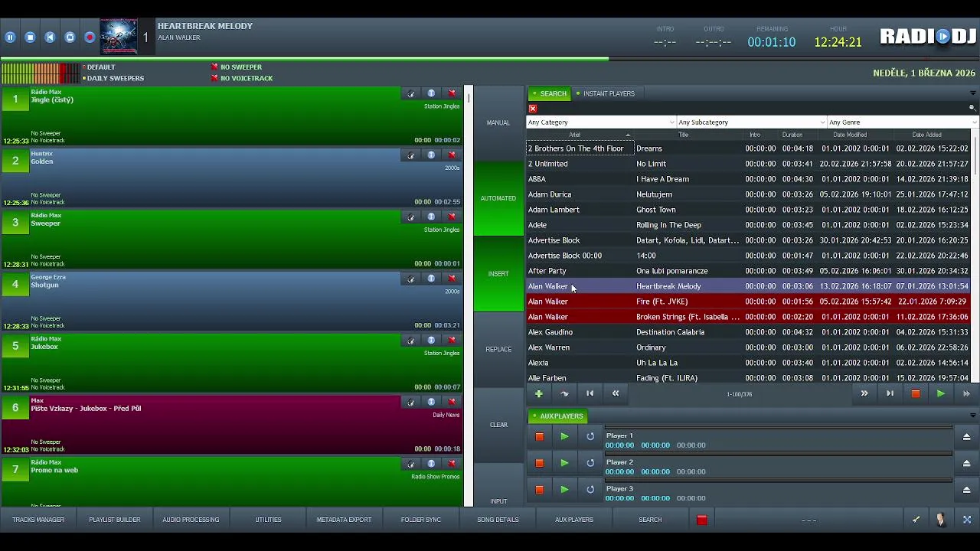Screen dimensions: 980x551
Task: Open the Any Subcategory dropdown
Action: point(751,122)
